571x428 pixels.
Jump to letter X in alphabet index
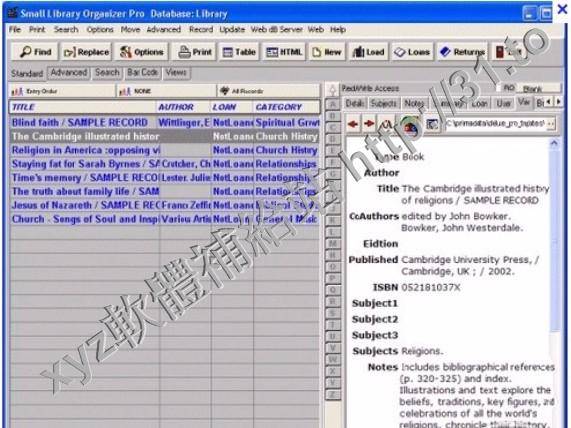coord(332,371)
